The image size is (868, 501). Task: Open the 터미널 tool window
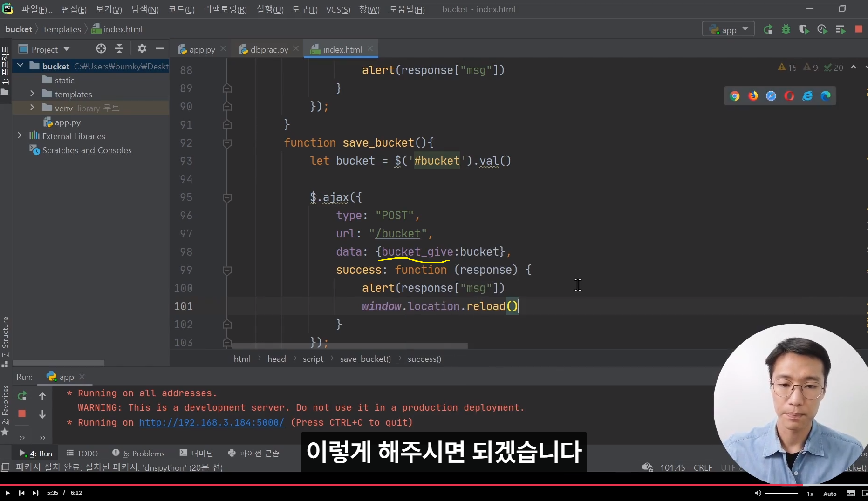(196, 454)
